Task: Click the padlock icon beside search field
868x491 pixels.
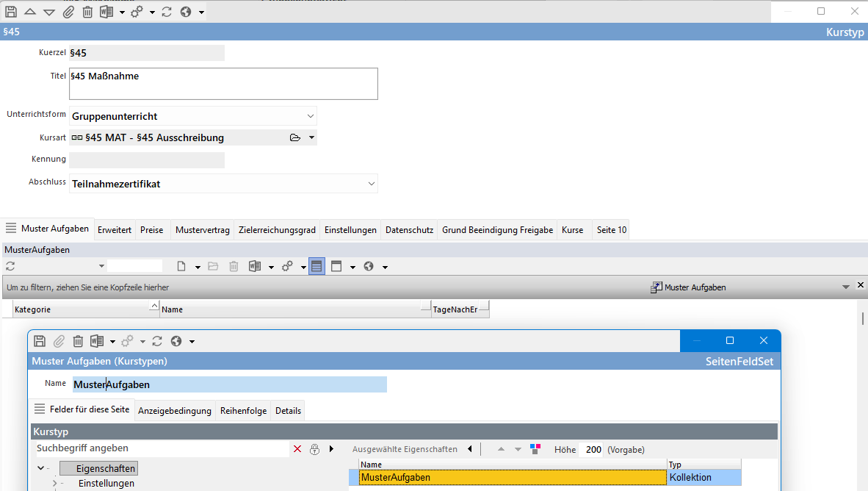Action: (x=314, y=449)
